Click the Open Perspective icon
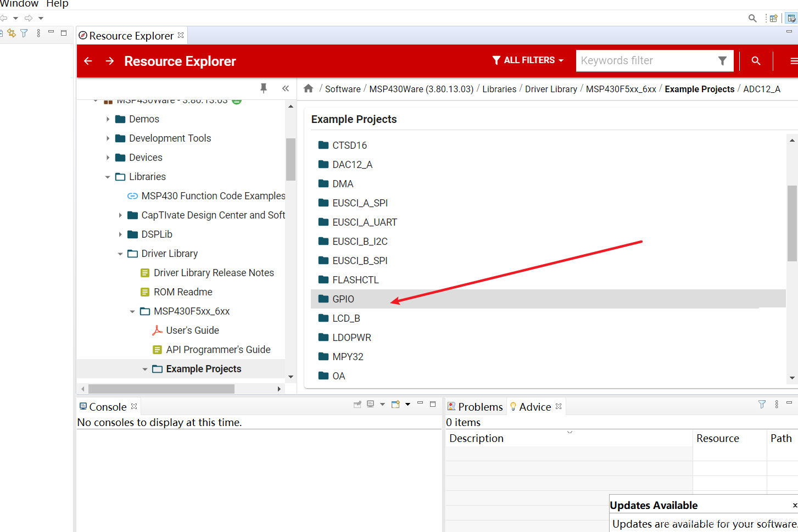 coord(773,18)
